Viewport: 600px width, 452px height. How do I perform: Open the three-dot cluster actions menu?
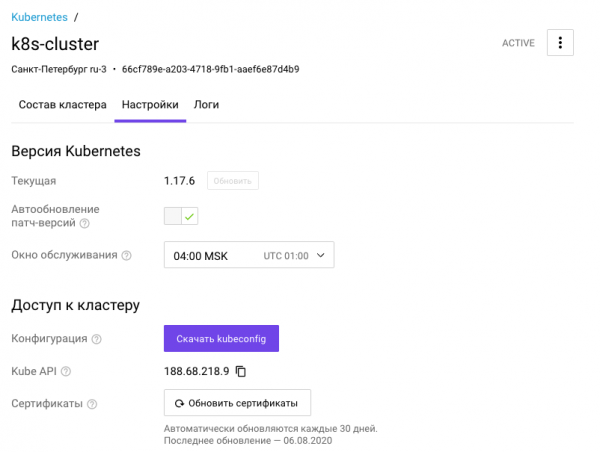(561, 43)
